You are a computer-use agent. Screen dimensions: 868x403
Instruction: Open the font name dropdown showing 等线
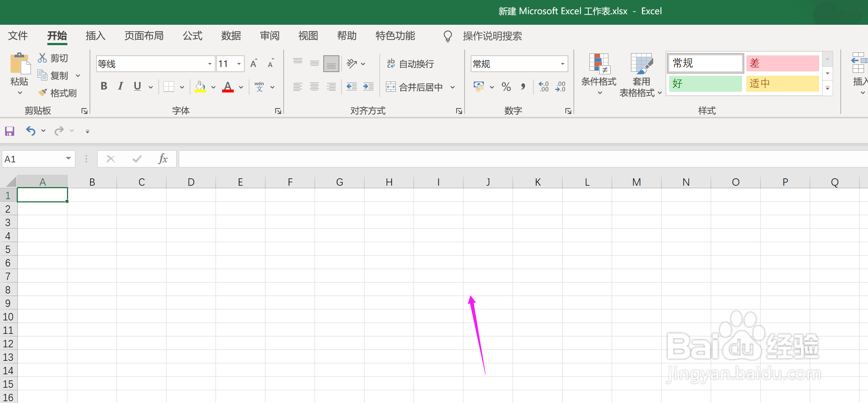[x=210, y=64]
